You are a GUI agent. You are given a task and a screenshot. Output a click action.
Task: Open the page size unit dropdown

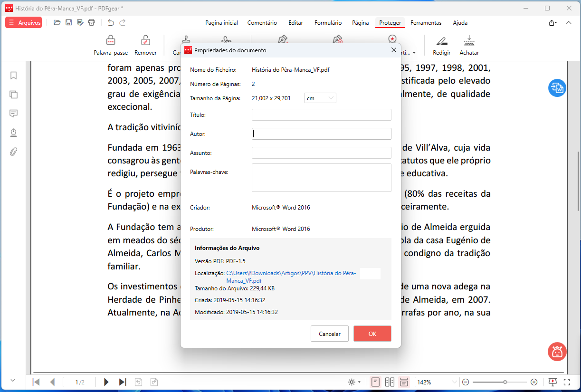coord(320,98)
